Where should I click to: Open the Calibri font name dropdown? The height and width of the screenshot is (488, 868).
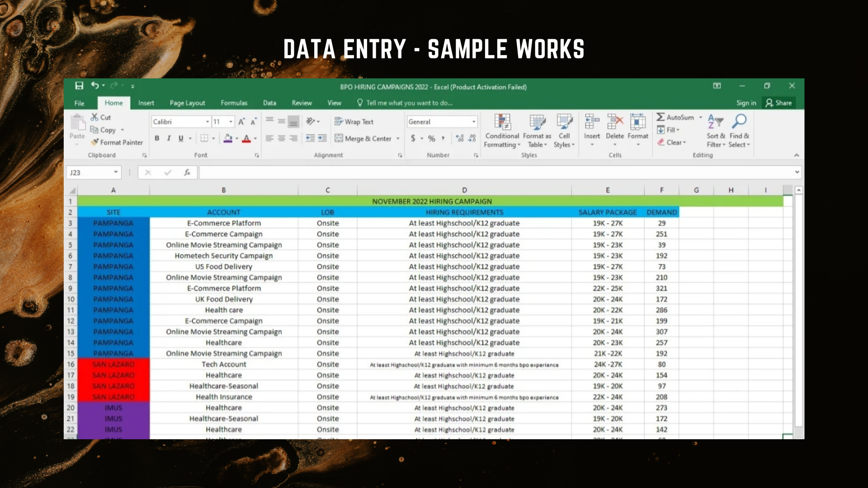coord(208,122)
